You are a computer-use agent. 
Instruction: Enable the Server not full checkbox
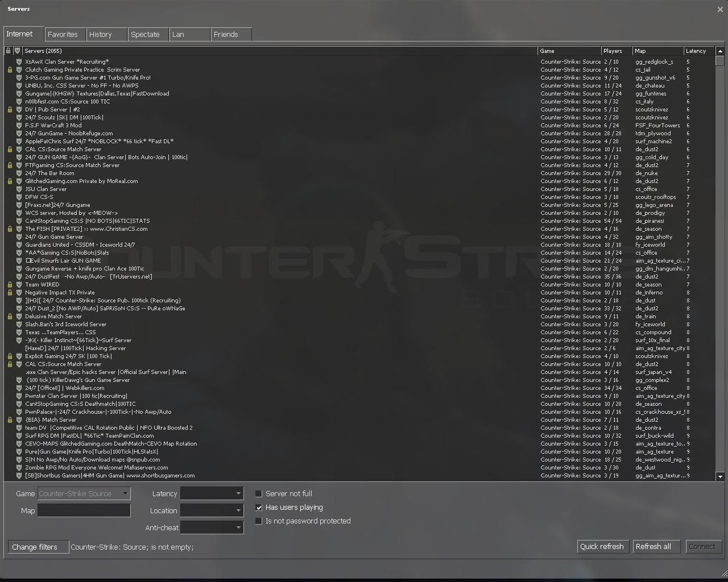[259, 494]
